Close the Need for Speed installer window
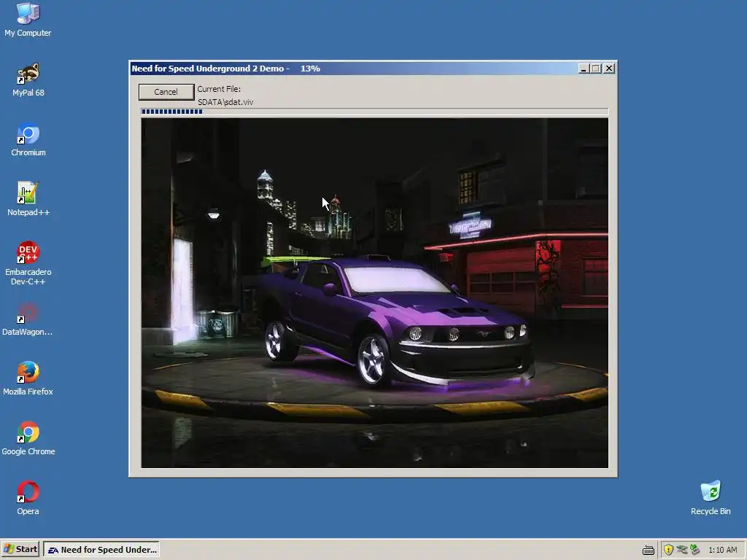The width and height of the screenshot is (747, 560). point(609,69)
